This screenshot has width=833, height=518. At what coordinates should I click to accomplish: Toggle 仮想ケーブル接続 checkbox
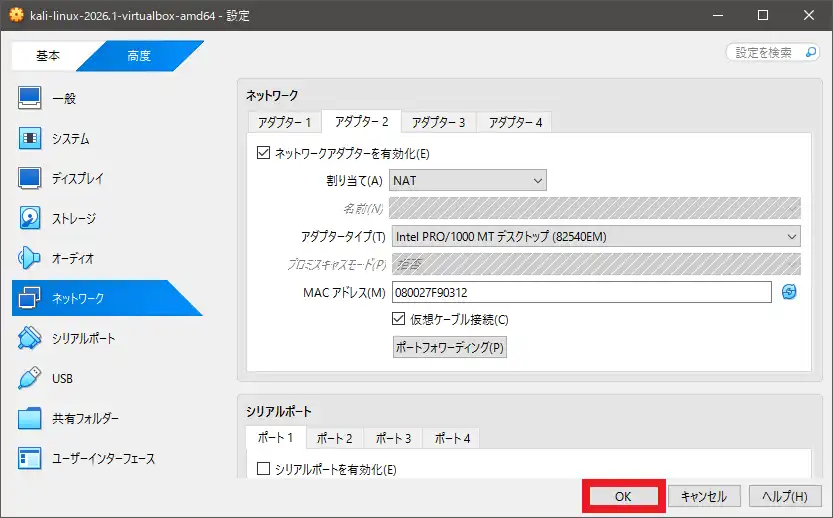click(x=398, y=319)
